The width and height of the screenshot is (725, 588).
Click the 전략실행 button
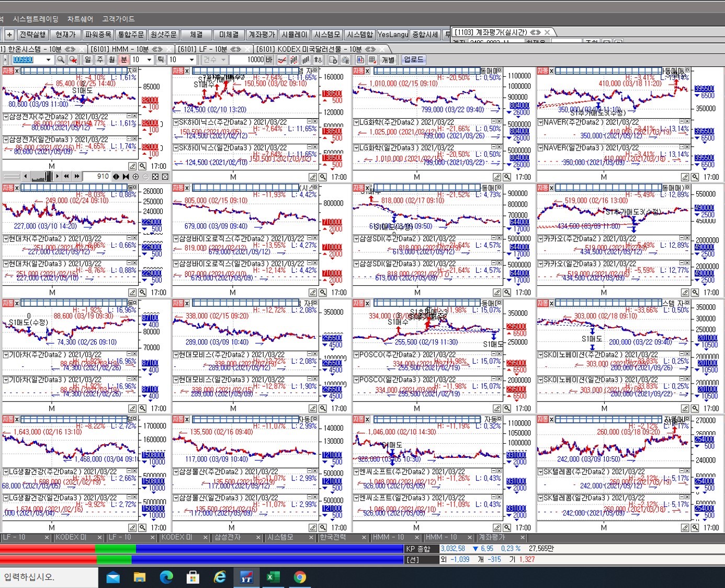[x=32, y=34]
